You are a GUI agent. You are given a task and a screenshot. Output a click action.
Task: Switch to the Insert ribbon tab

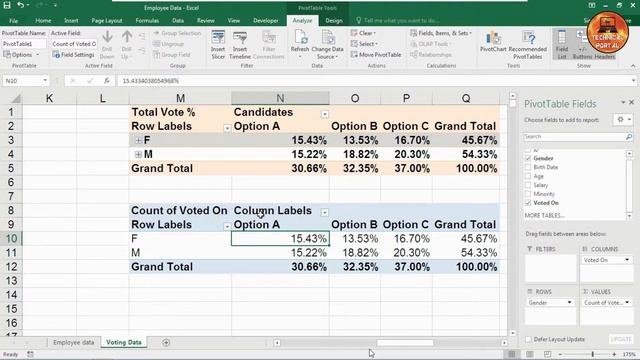(71, 20)
